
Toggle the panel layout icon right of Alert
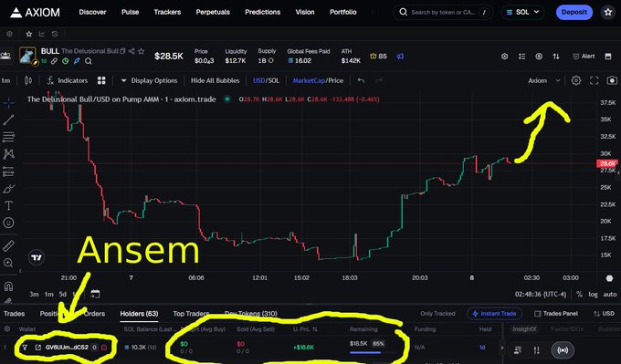click(x=608, y=57)
